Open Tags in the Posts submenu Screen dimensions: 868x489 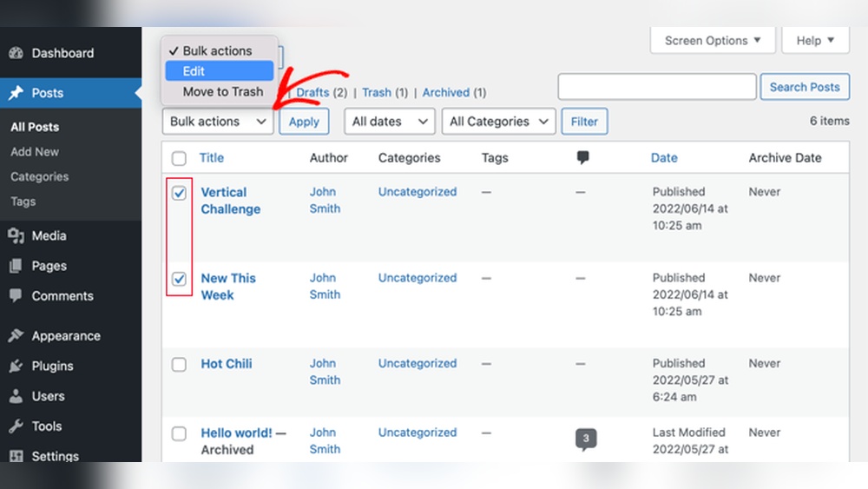click(x=23, y=202)
